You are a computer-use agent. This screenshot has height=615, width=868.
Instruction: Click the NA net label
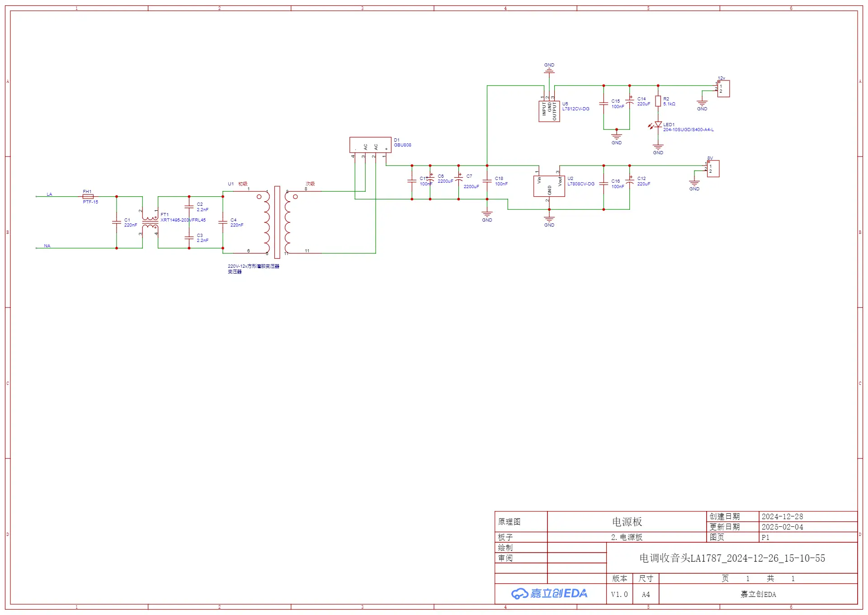(x=47, y=246)
